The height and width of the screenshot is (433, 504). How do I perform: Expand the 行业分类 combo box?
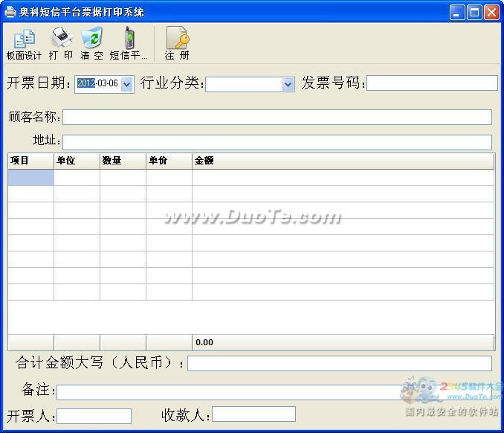point(288,85)
